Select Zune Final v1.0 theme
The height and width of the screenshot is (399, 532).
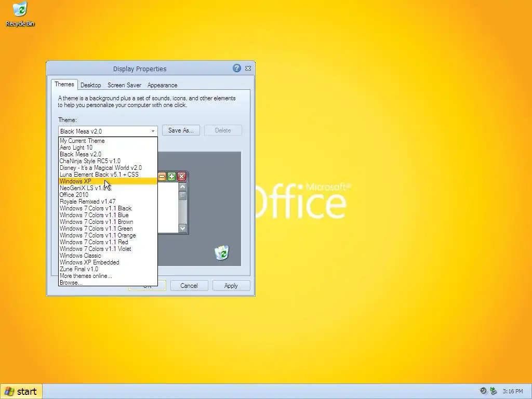108,270
